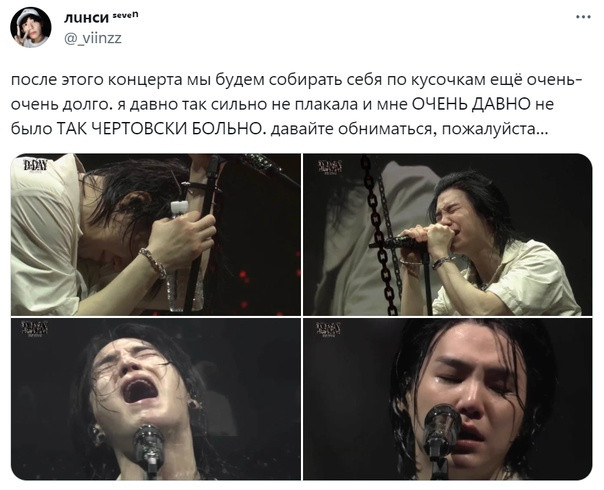Click the @_viinzz handle

tap(92, 38)
